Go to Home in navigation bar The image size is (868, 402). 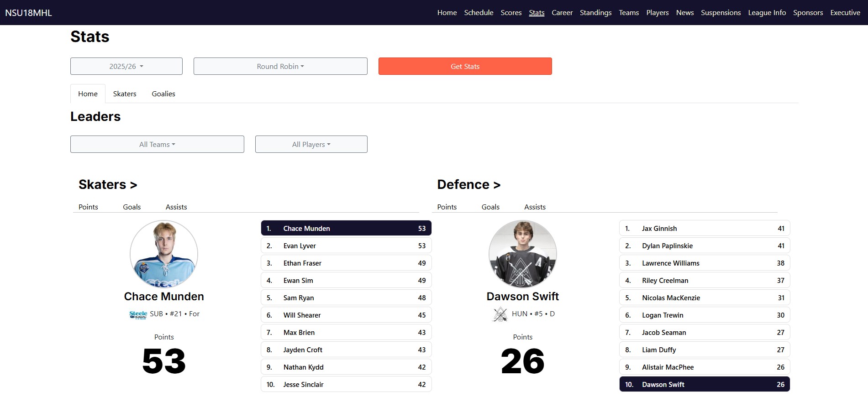coord(447,13)
